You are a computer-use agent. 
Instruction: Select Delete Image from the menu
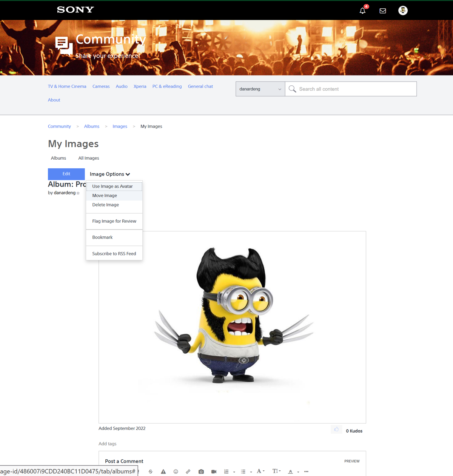(x=105, y=205)
